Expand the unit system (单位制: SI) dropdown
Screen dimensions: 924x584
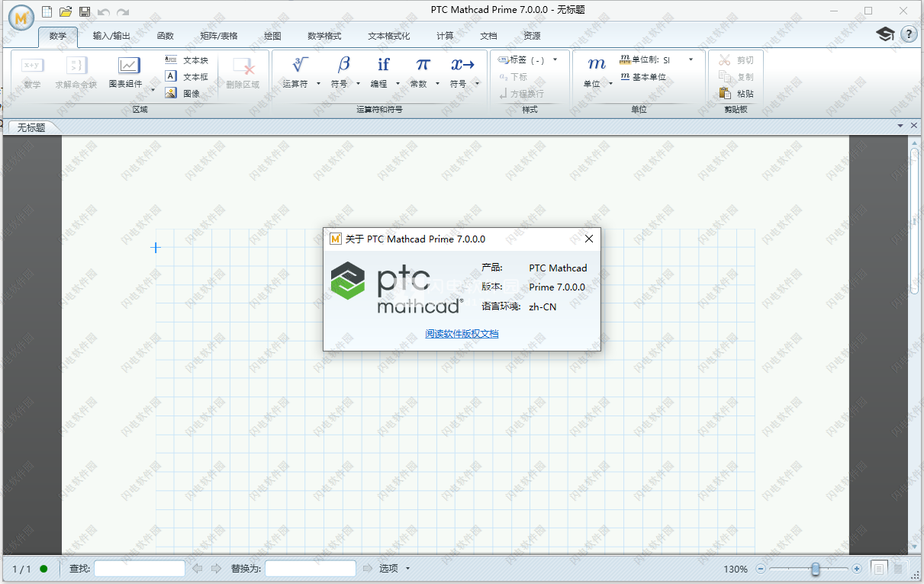(691, 59)
